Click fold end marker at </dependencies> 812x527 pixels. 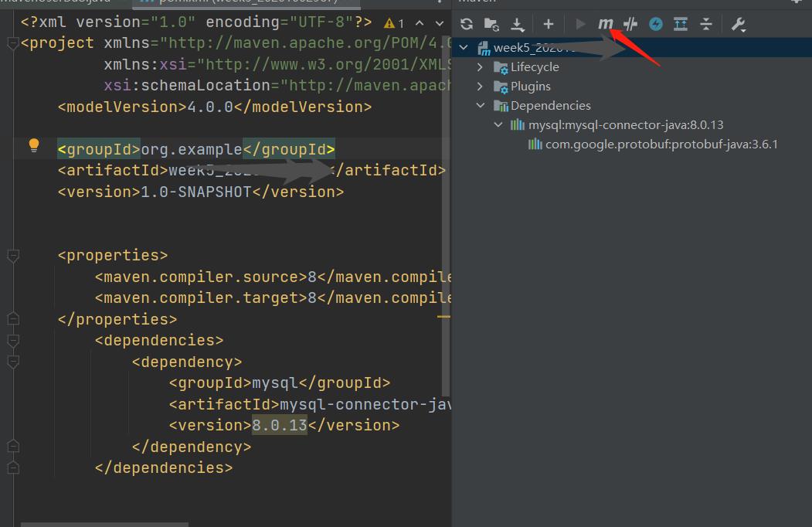(13, 468)
